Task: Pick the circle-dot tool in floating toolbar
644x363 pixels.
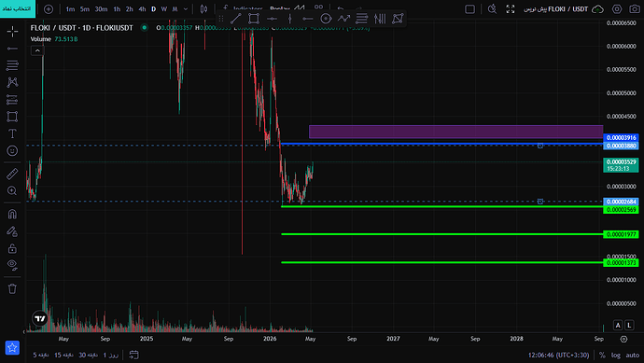Action: (326, 19)
